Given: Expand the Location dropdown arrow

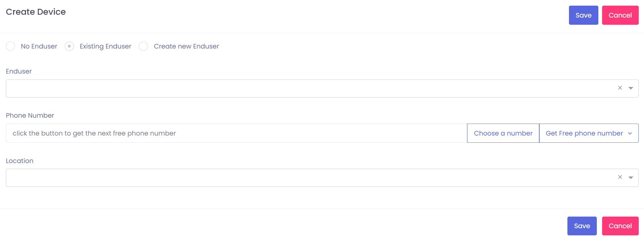Looking at the screenshot, I should (631, 177).
